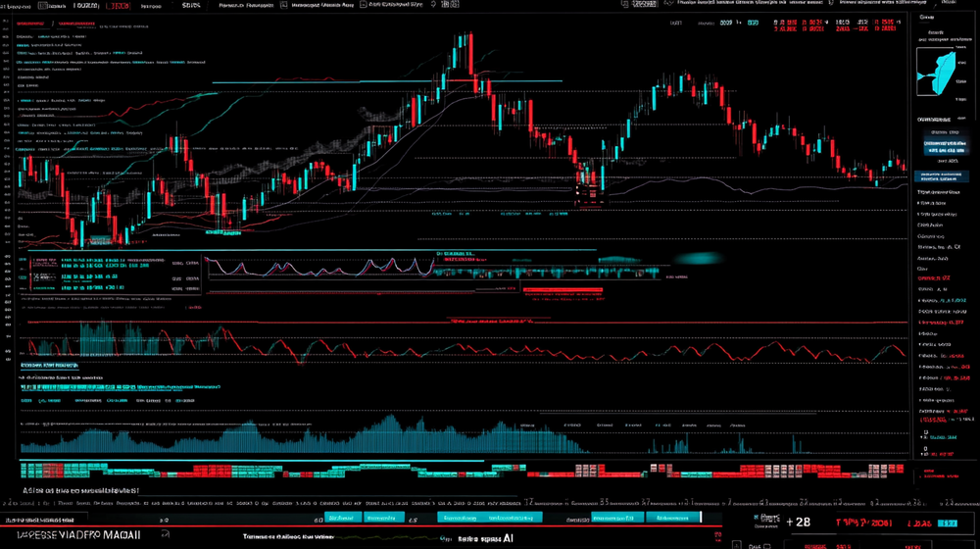The image size is (980, 549).
Task: Click the cyan map shape thumbnail in right sidebar
Action: 940,75
